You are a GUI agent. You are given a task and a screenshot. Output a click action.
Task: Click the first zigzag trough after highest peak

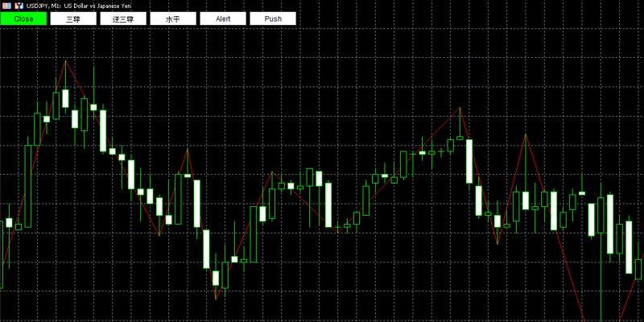pyautogui.click(x=159, y=235)
